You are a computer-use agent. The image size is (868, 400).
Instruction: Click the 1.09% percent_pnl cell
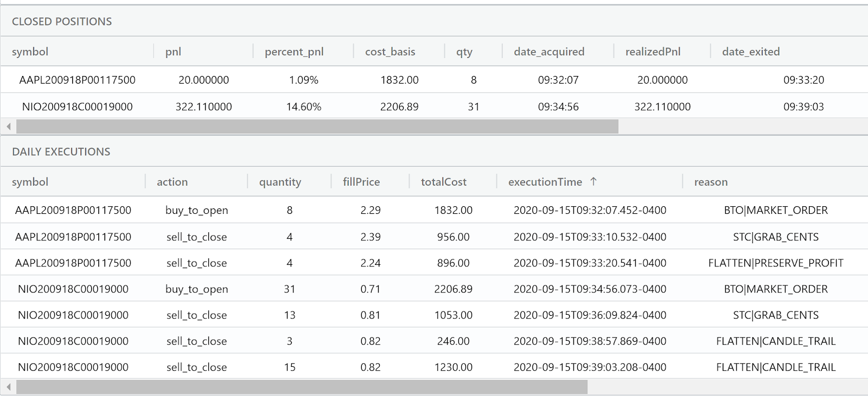coord(304,80)
